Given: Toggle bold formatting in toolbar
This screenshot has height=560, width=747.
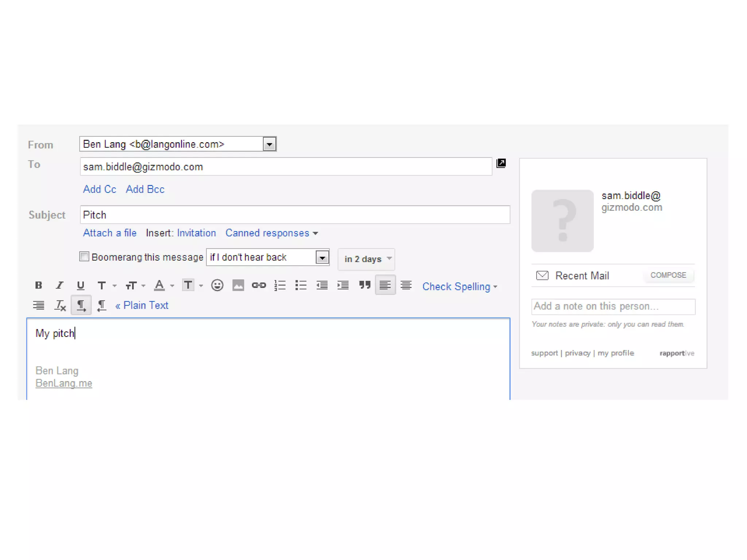Looking at the screenshot, I should pyautogui.click(x=38, y=285).
